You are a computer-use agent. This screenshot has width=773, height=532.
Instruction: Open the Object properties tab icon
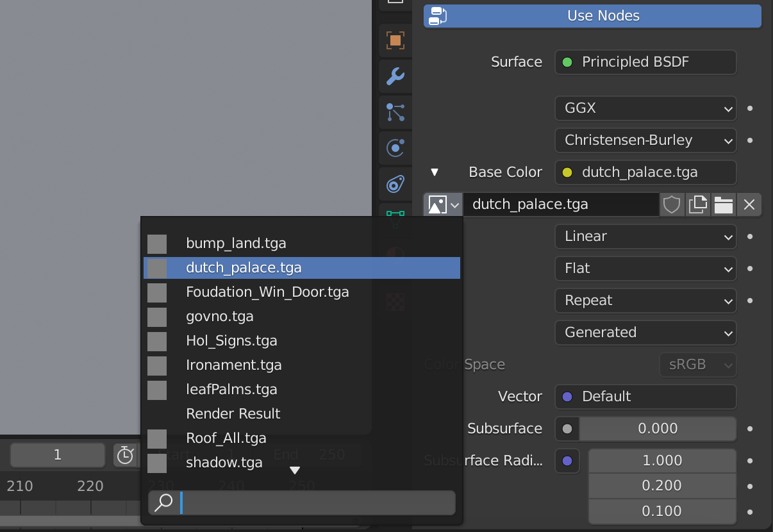pos(395,41)
